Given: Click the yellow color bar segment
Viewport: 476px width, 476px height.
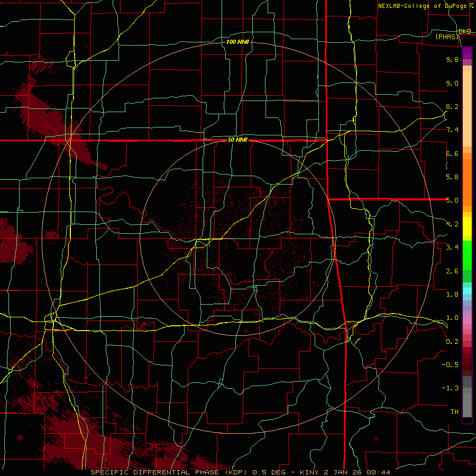Looking at the screenshot, I should pos(467,226).
